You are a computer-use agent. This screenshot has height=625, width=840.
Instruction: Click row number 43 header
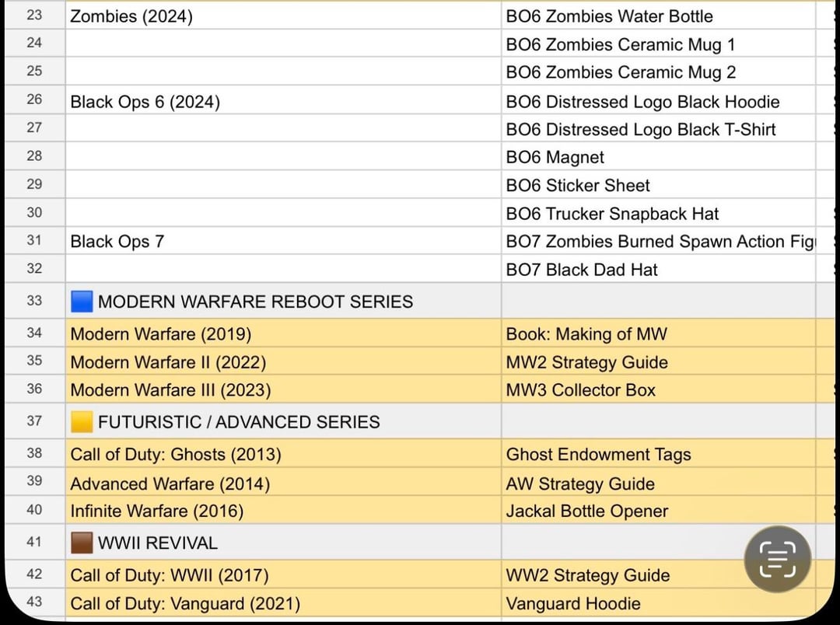click(x=35, y=602)
